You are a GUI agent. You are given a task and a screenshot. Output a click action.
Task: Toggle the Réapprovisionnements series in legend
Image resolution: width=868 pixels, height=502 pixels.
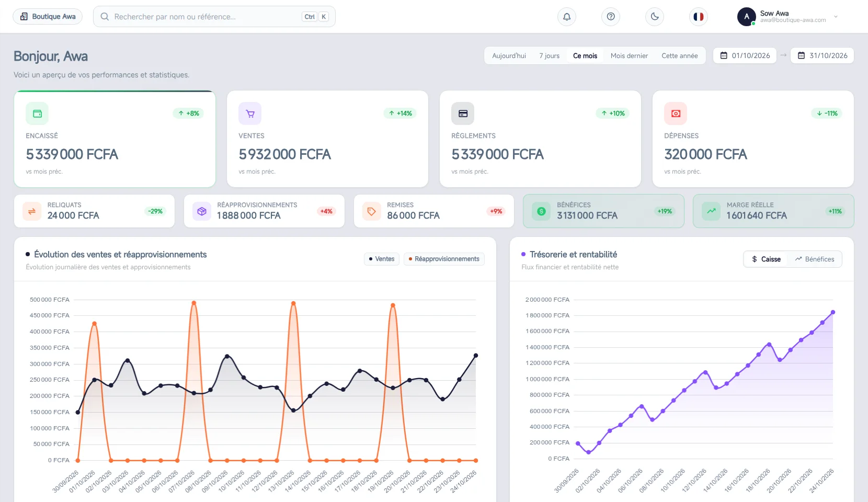[x=444, y=259]
